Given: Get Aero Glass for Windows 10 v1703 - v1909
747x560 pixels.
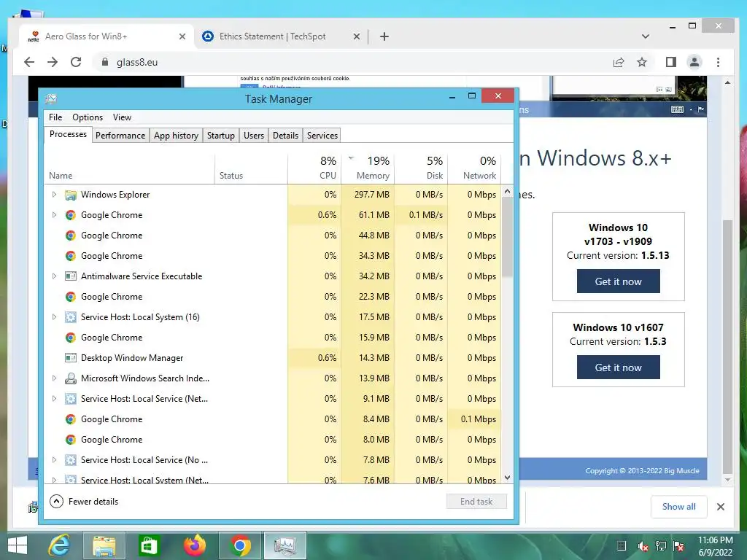Looking at the screenshot, I should pos(618,281).
